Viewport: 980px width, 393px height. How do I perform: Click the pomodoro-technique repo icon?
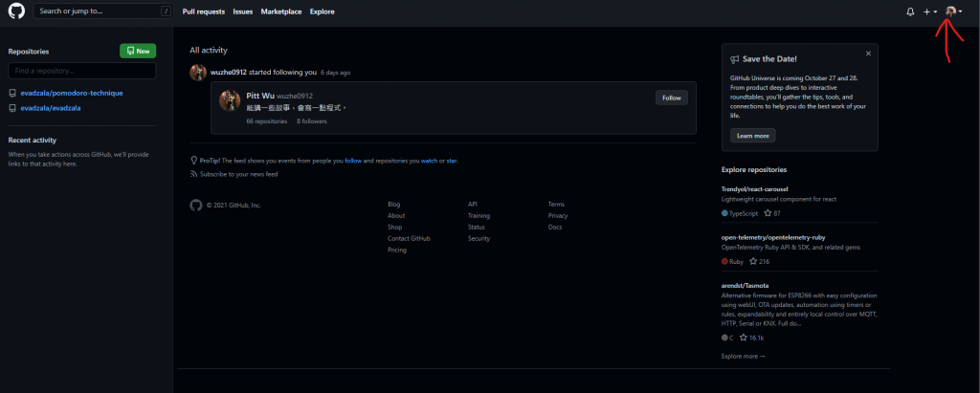click(x=12, y=93)
